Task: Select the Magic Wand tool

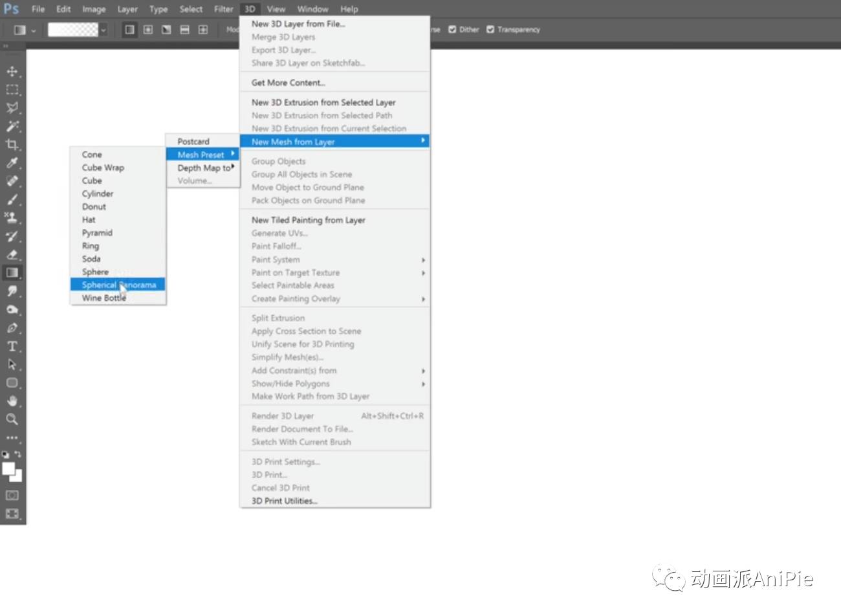Action: pos(12,126)
